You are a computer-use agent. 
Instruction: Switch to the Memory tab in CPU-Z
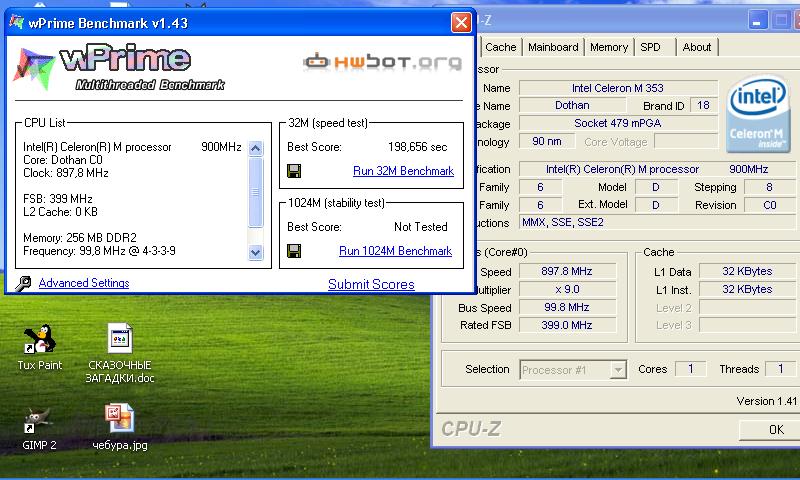(609, 47)
